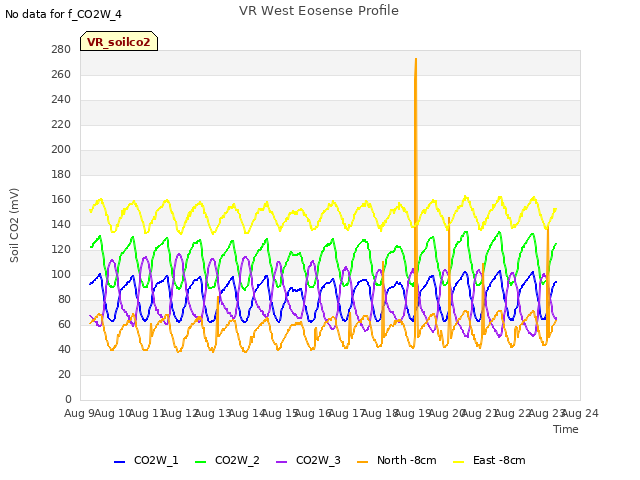Toggle the North -8cm legend entry
The height and width of the screenshot is (480, 640).
click(x=396, y=460)
